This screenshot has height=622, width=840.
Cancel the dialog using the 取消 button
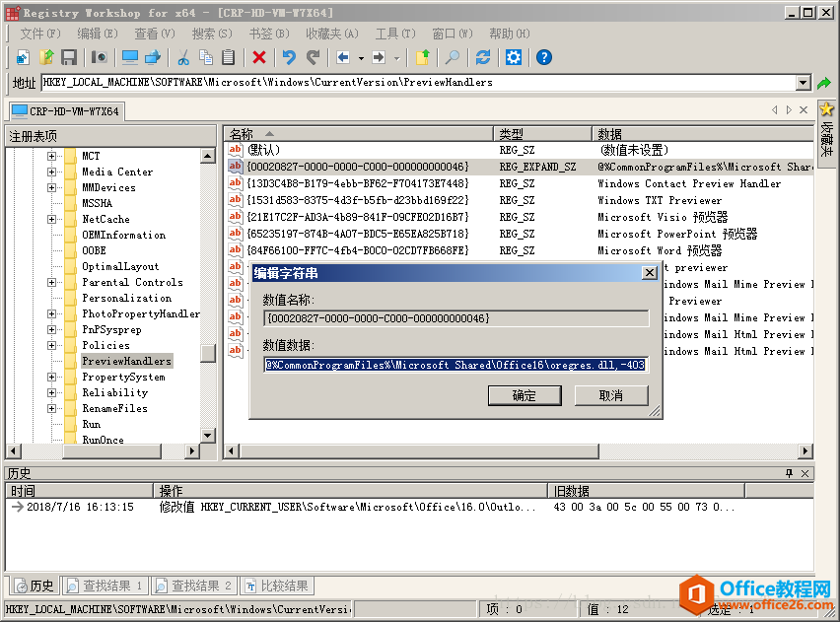[x=611, y=395]
